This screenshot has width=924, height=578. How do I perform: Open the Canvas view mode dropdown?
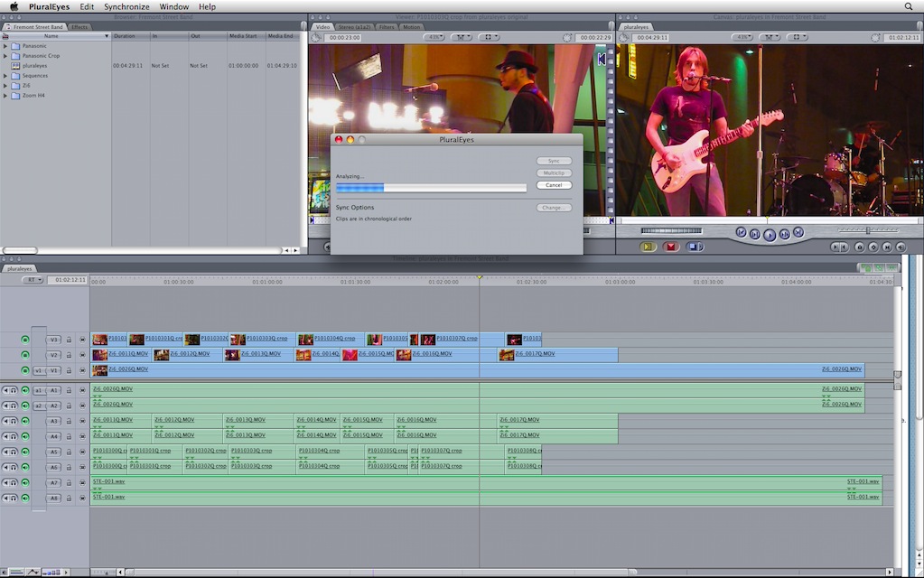click(x=797, y=37)
